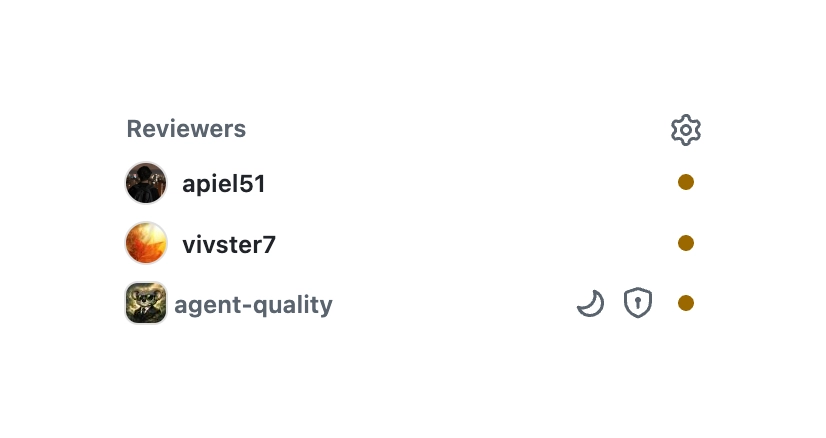Select reviewers using the cog icon
Viewport: 826px width, 438px height.
pyautogui.click(x=685, y=130)
